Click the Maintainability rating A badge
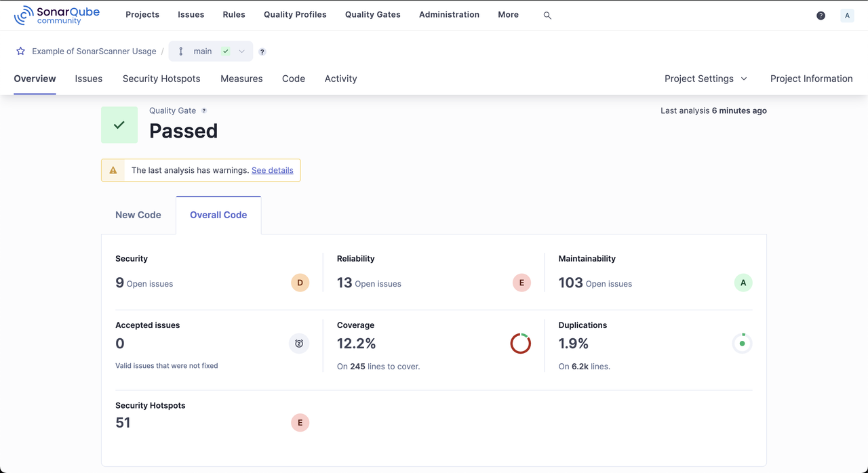Image resolution: width=868 pixels, height=473 pixels. point(743,283)
